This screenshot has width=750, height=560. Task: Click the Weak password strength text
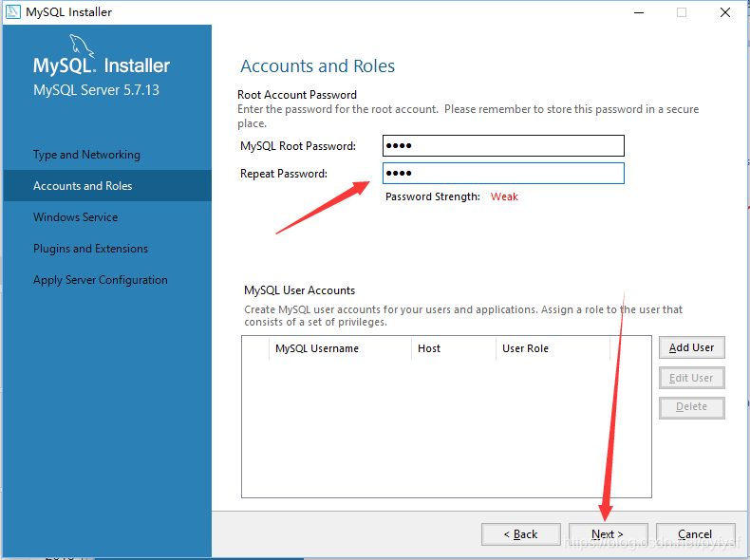pos(504,196)
